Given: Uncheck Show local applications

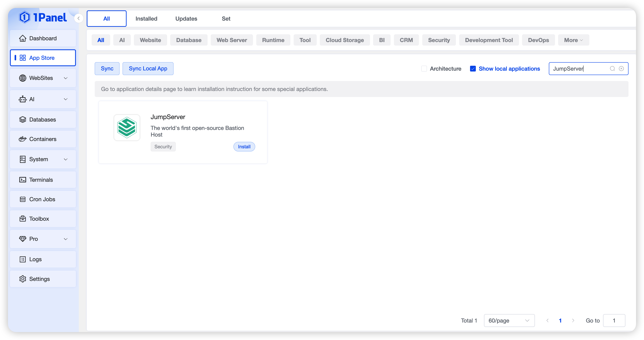Looking at the screenshot, I should [x=473, y=68].
